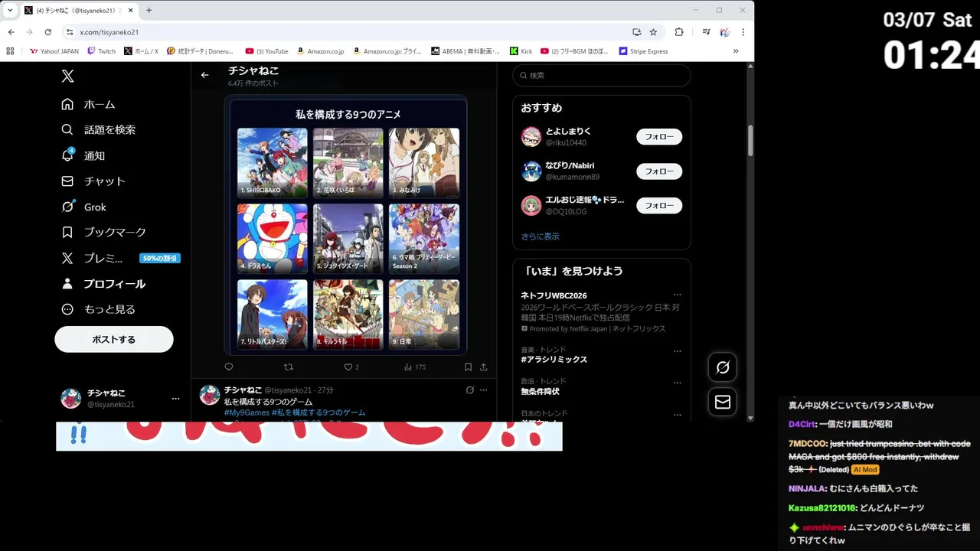Viewport: 980px width, 551px height.
Task: Bookmark this page with star icon
Action: [x=653, y=32]
